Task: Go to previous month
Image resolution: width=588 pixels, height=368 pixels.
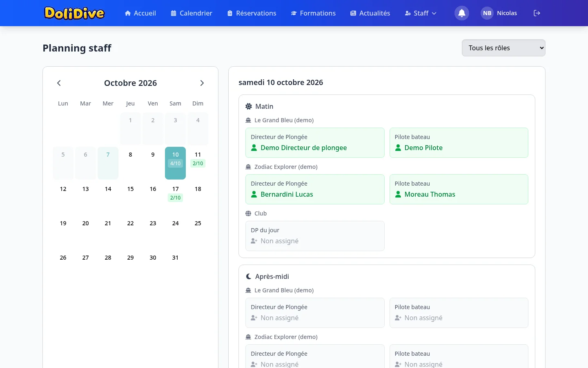Action: (59, 83)
